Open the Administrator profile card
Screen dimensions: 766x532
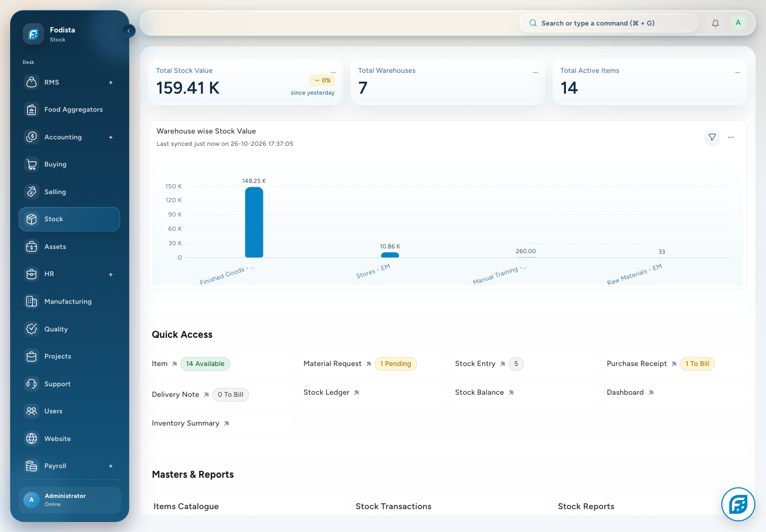(70, 500)
